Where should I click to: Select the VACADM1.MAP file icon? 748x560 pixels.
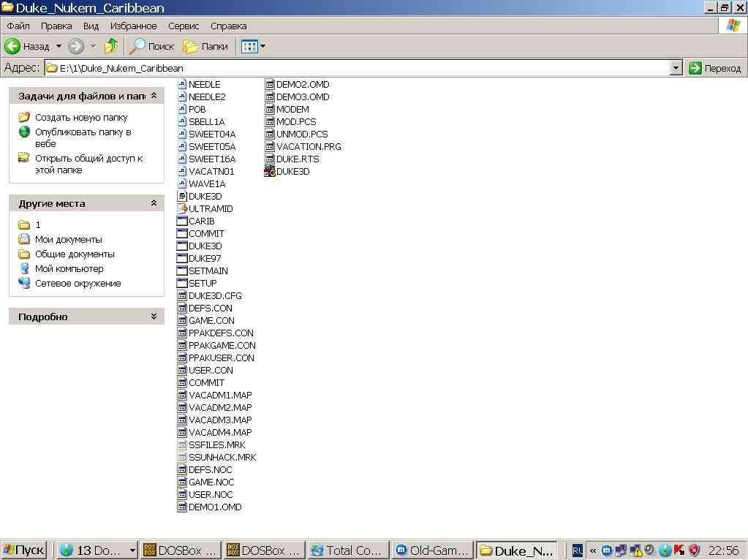(x=182, y=395)
